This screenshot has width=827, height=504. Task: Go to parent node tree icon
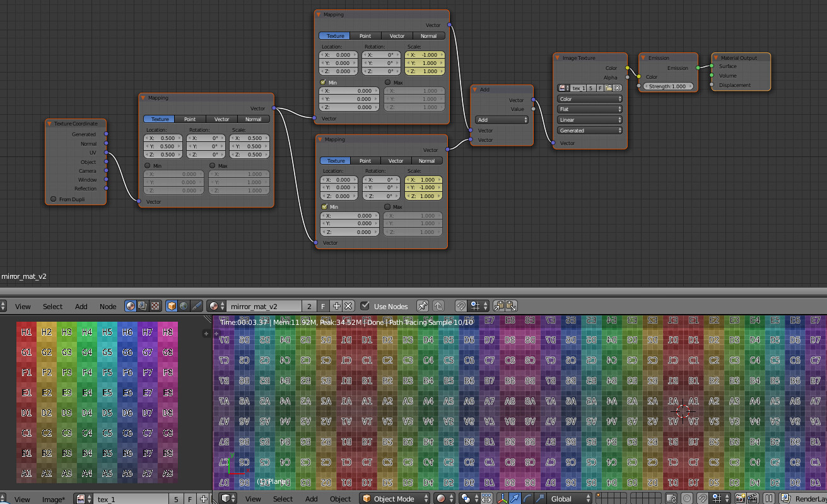pyautogui.click(x=438, y=306)
